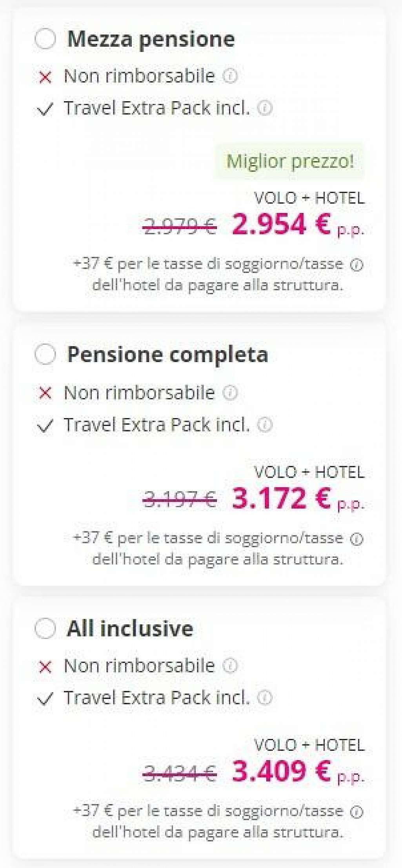Open tax info icon under 3.409 € price
Image resolution: width=402 pixels, height=868 pixels.
click(357, 812)
